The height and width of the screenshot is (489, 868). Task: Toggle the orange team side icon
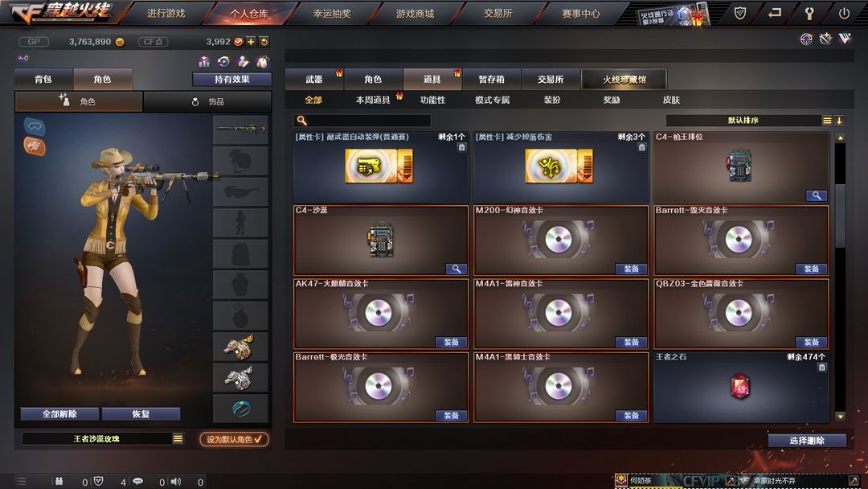point(35,146)
